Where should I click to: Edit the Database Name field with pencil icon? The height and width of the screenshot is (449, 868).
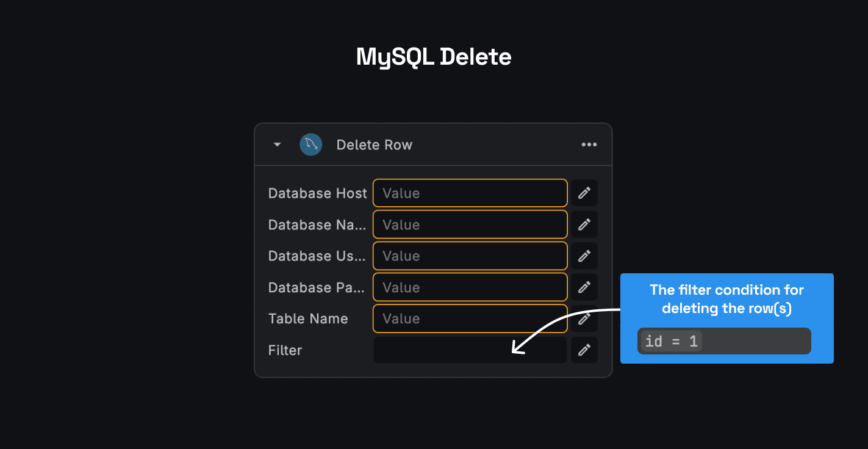pos(584,224)
